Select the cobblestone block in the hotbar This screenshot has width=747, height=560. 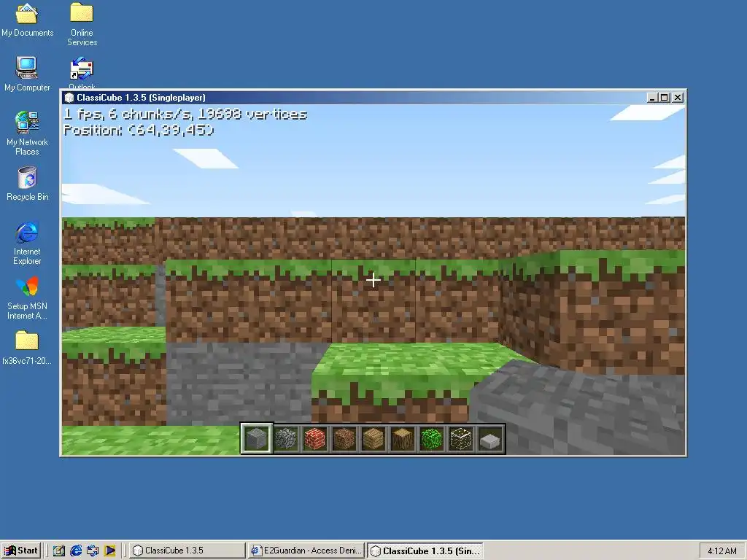coord(285,438)
